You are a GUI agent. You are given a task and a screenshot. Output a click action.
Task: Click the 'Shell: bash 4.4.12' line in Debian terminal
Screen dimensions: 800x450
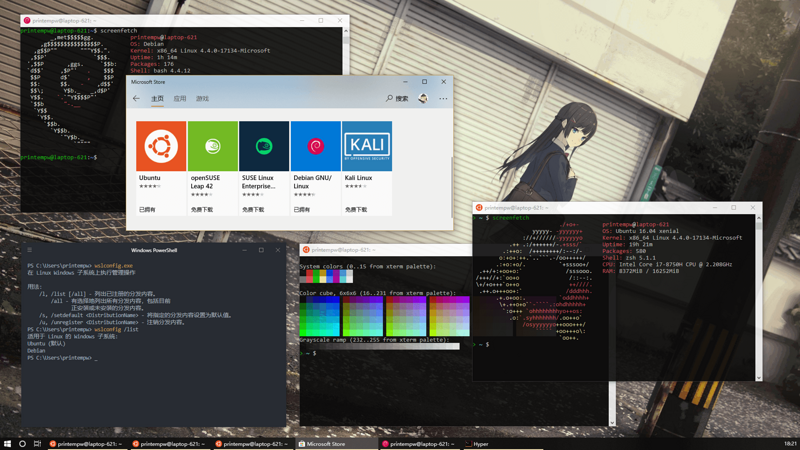click(160, 71)
